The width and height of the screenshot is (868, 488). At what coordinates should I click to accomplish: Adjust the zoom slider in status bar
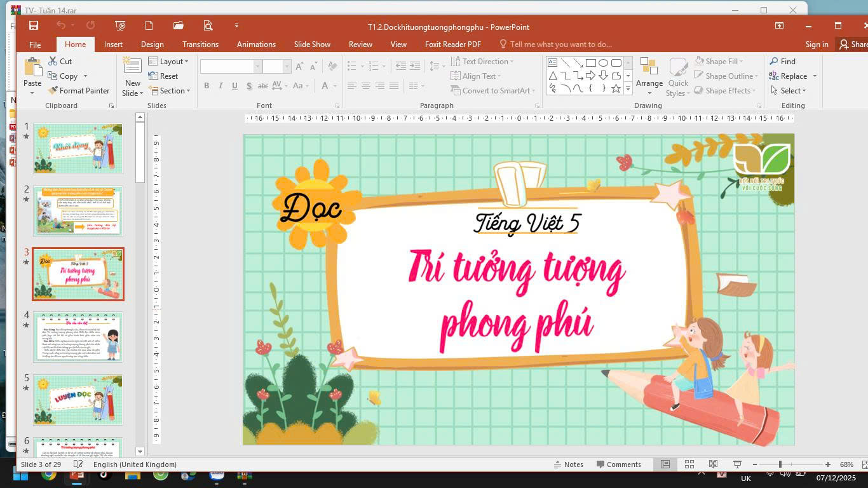click(x=780, y=464)
